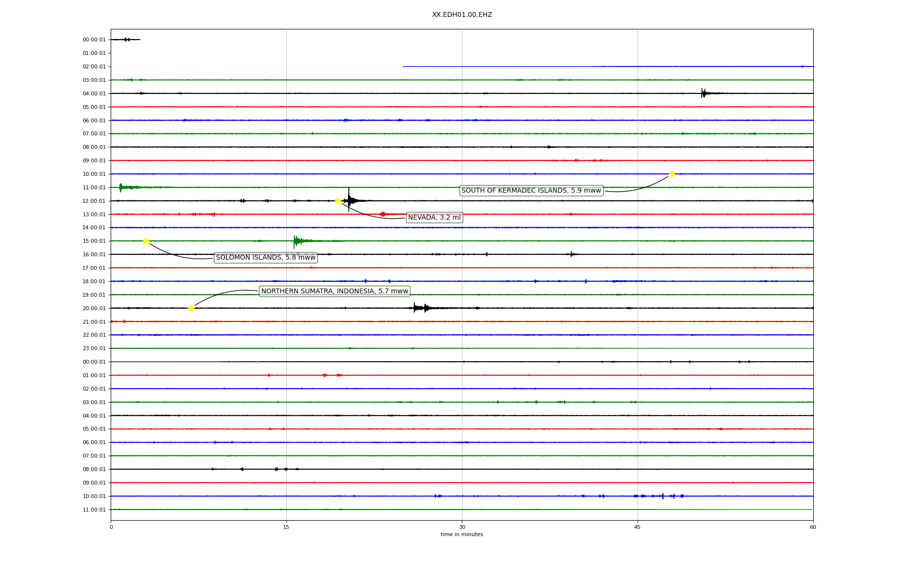
Task: Click the Northern Sumatra star marker
Action: point(191,308)
